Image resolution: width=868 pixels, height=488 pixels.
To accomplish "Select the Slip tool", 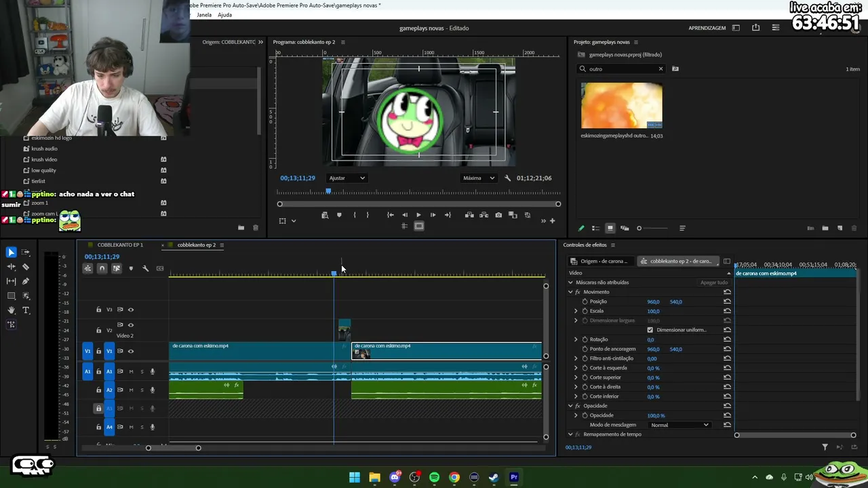I will pos(12,281).
